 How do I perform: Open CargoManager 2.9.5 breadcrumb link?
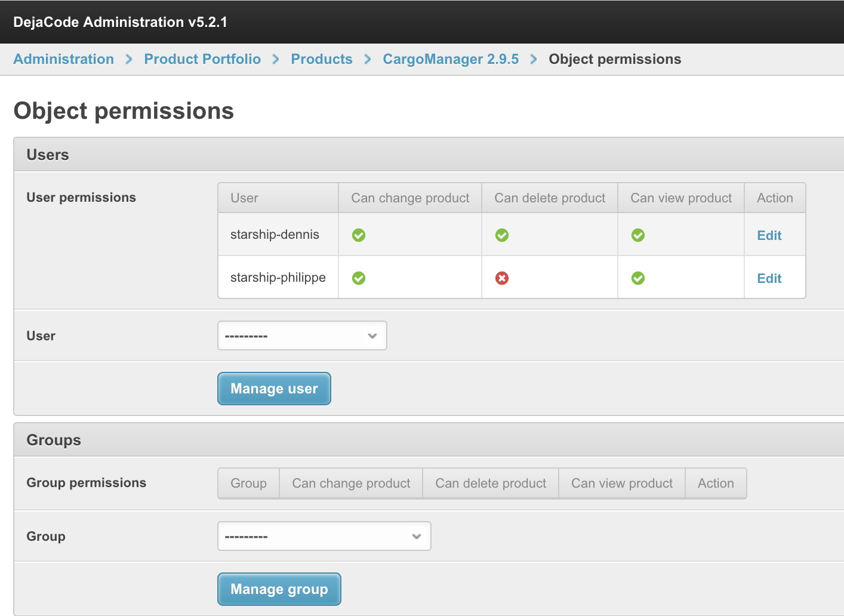(x=451, y=59)
